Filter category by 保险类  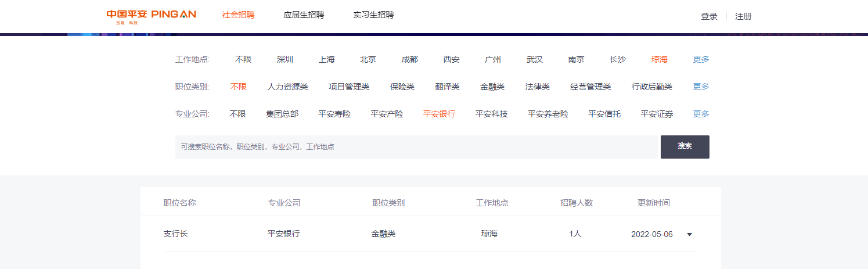click(402, 87)
